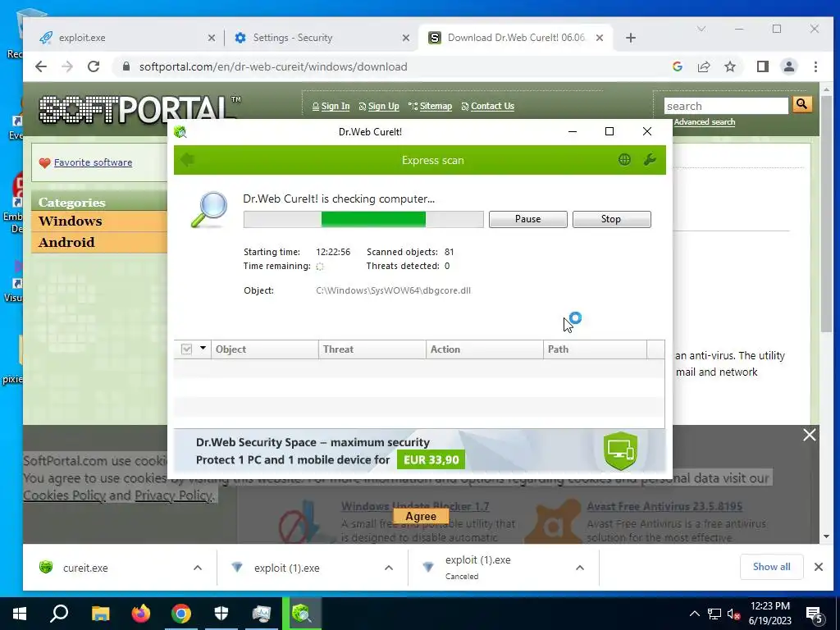Click the scan progress bar
This screenshot has height=630, width=840.
pyautogui.click(x=363, y=219)
